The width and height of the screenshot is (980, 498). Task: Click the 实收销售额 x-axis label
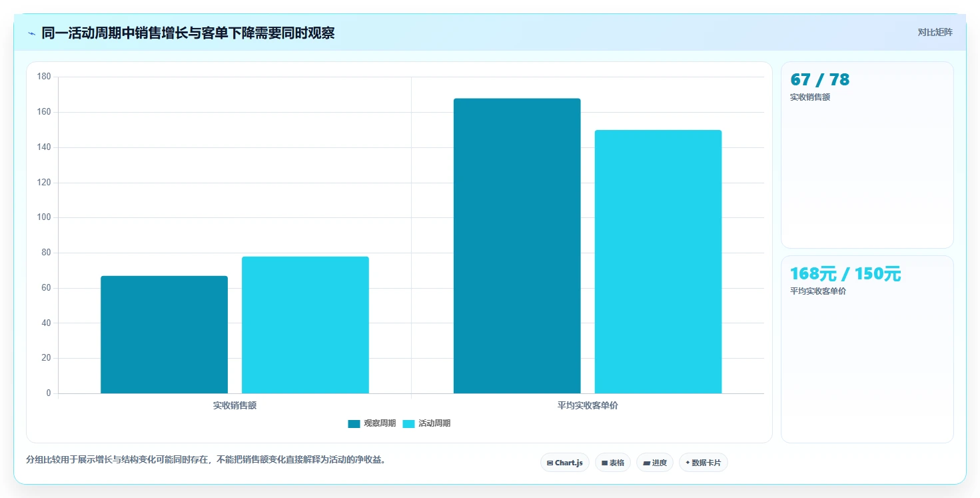pyautogui.click(x=235, y=405)
